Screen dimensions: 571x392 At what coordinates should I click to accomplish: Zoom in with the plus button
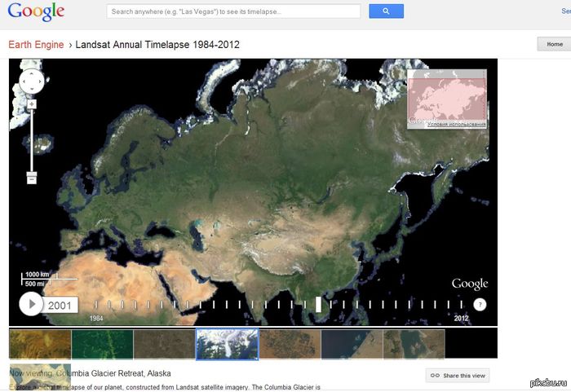(32, 104)
